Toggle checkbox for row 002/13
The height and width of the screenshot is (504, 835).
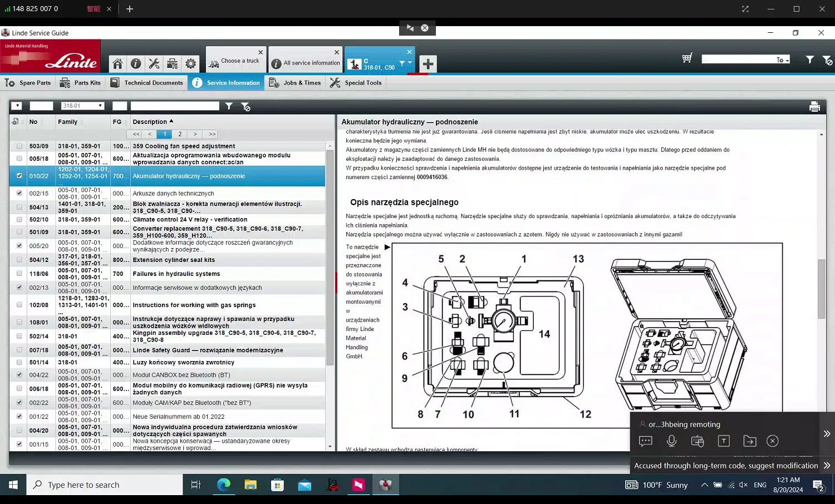[x=19, y=288]
